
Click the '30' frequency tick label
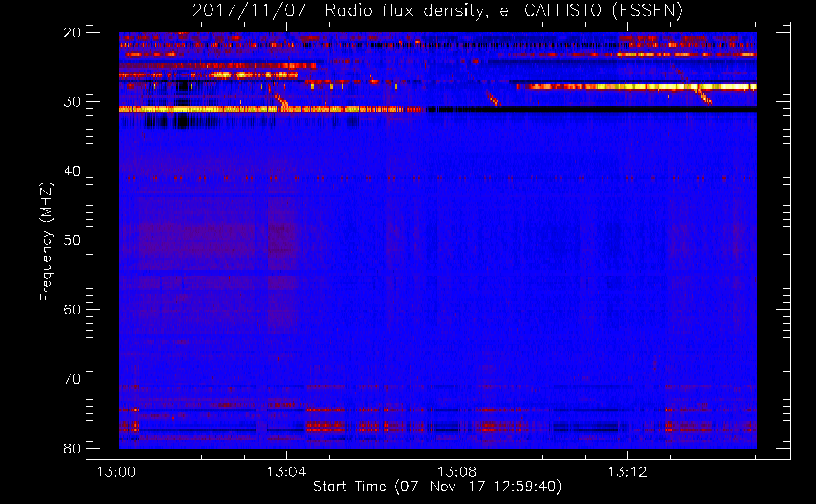[72, 102]
